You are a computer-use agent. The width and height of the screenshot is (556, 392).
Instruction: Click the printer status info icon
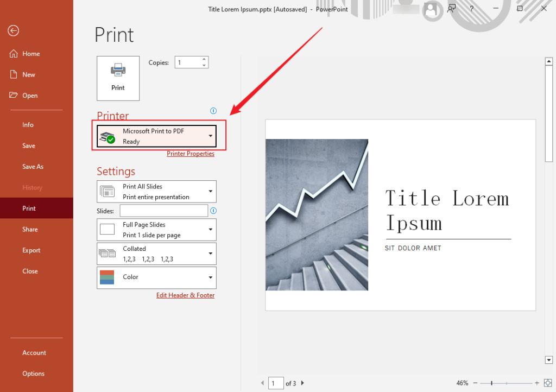(213, 111)
